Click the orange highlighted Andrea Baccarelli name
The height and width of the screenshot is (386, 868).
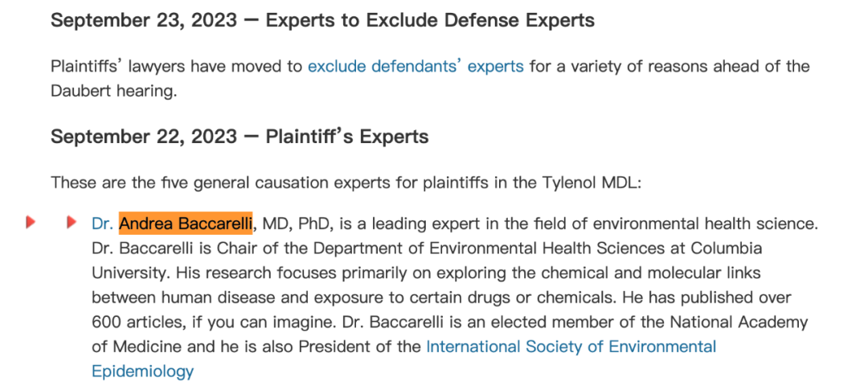click(186, 224)
